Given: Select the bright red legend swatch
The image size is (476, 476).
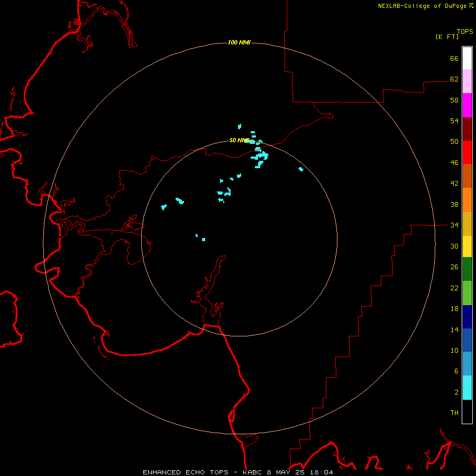Looking at the screenshot, I should pos(467,152).
